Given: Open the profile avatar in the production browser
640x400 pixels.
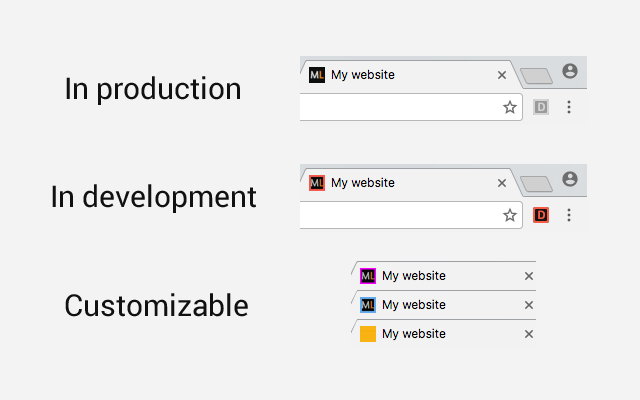Looking at the screenshot, I should [570, 71].
